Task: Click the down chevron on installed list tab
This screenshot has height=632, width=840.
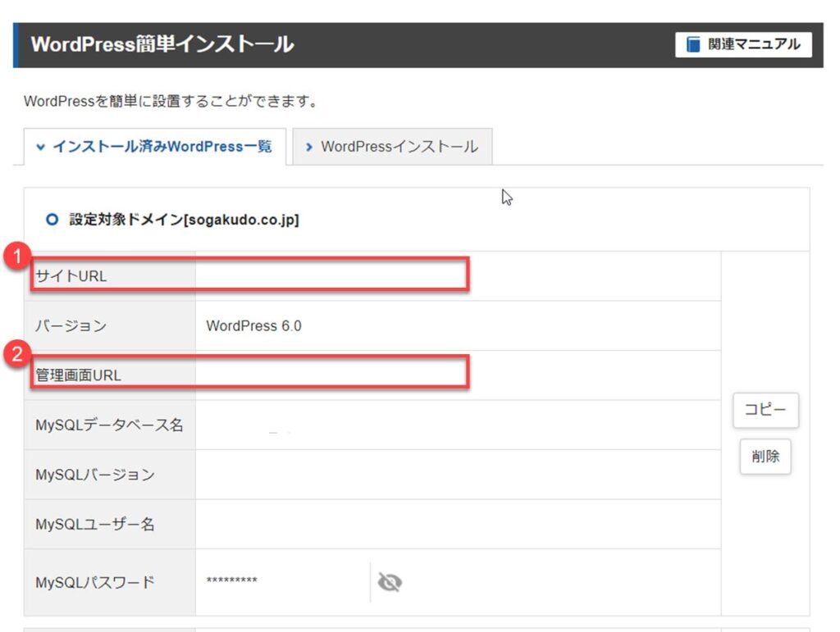Action: point(40,147)
